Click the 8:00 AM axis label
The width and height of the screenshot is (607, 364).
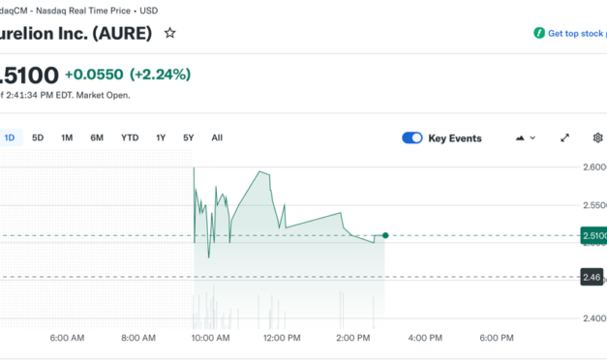pyautogui.click(x=138, y=338)
